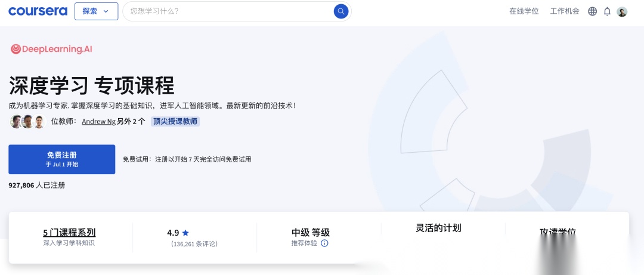644x275 pixels.
Task: Click the 另外 2 个 instructors text
Action: point(131,121)
